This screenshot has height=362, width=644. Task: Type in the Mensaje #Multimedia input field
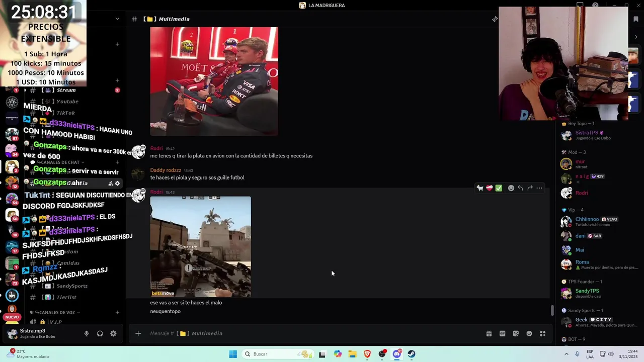point(312,333)
